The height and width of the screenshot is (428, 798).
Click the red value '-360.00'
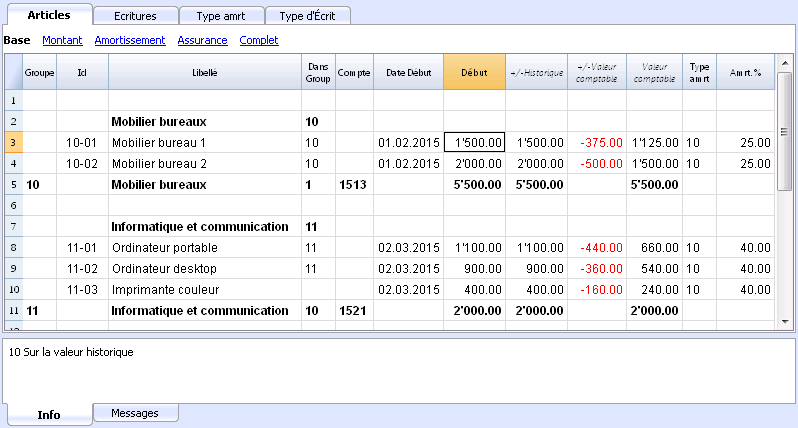(x=597, y=268)
